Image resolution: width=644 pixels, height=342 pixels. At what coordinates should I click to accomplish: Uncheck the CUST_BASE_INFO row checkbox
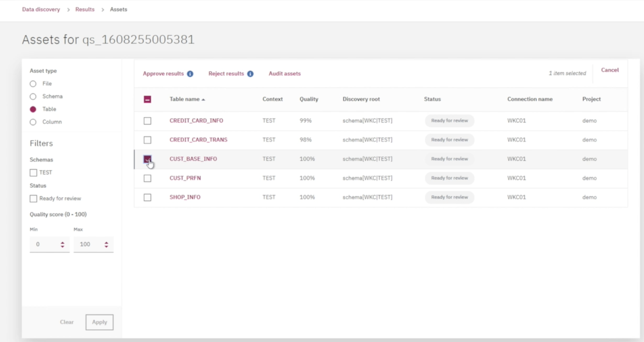pyautogui.click(x=147, y=159)
